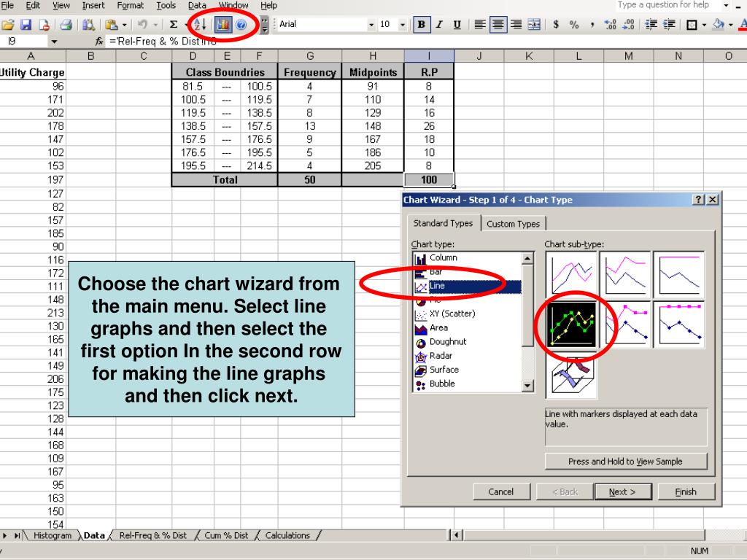Apply Comma style icon

pyautogui.click(x=592, y=24)
